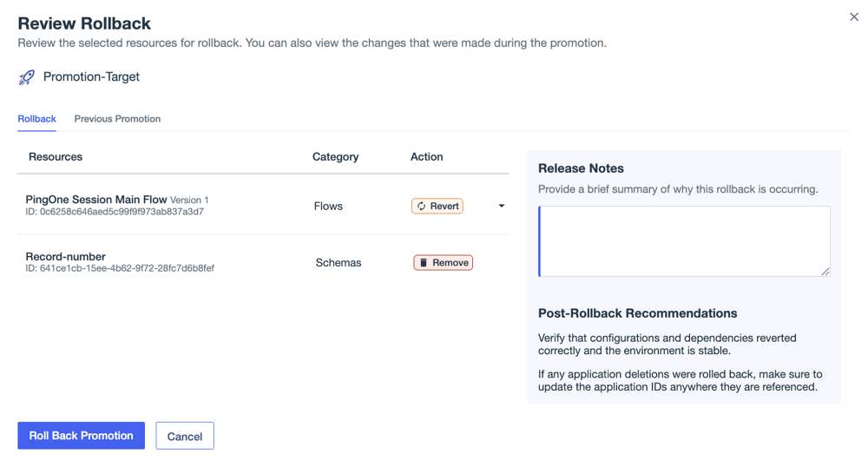Click the Version 1 label
Viewport: 868px width, 467px height.
pos(189,200)
